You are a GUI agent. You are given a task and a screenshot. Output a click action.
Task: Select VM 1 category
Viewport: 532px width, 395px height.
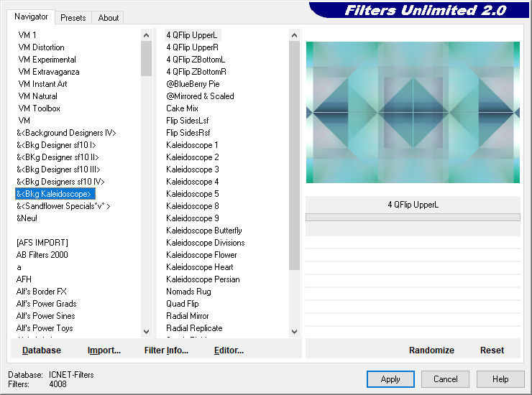pos(27,35)
